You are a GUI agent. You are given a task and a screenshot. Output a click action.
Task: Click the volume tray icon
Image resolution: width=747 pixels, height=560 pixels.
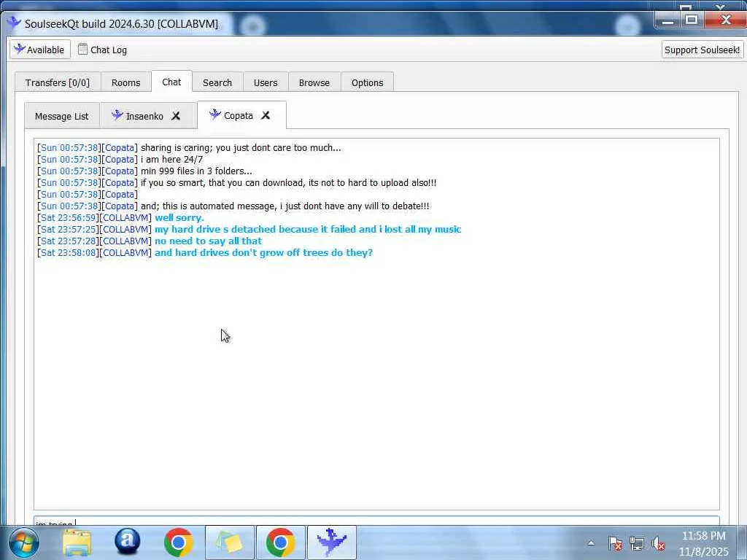[x=659, y=542]
